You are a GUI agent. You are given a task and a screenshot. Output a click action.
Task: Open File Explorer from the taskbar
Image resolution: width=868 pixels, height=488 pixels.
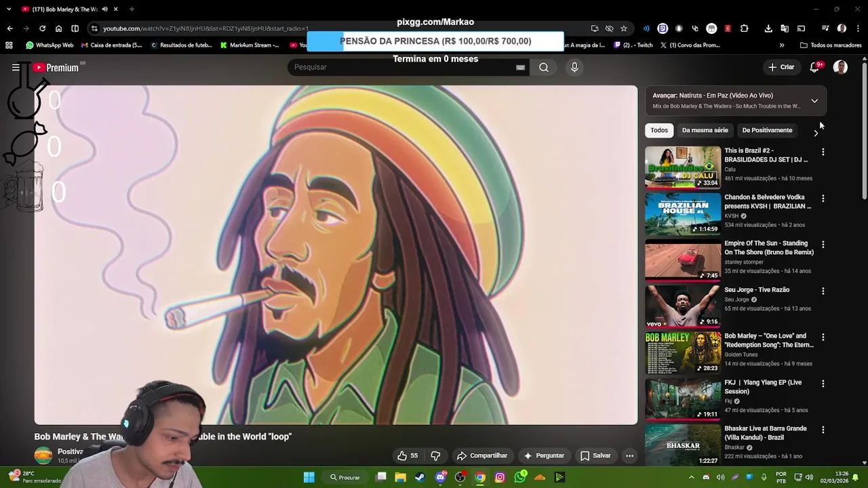click(x=401, y=477)
